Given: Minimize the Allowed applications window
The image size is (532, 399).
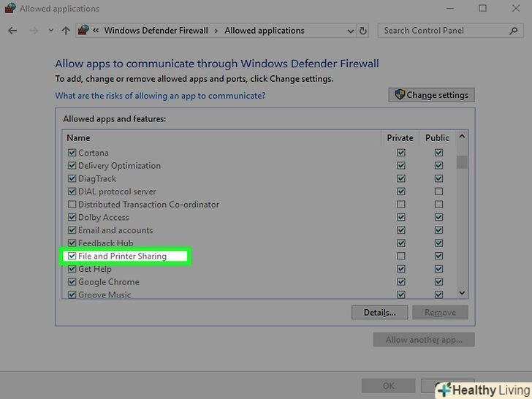Looking at the screenshot, I should click(x=450, y=8).
